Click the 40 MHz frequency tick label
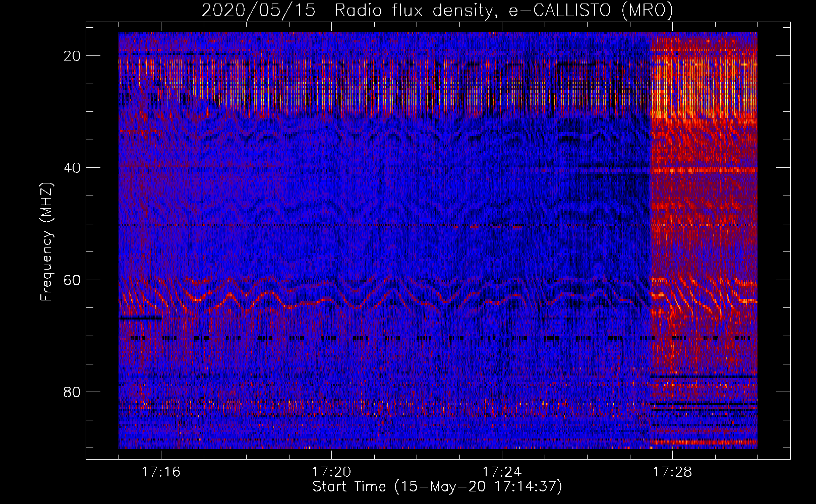Image resolution: width=816 pixels, height=504 pixels. pos(72,168)
